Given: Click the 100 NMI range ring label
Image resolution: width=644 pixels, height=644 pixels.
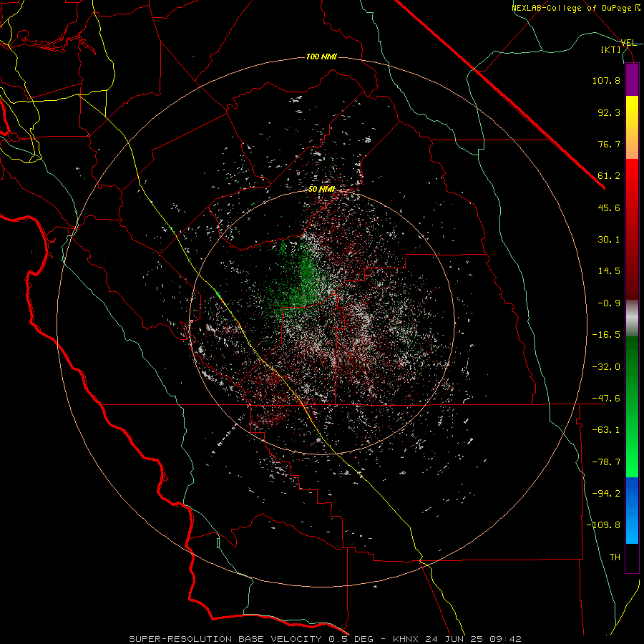Looking at the screenshot, I should click(x=321, y=57).
